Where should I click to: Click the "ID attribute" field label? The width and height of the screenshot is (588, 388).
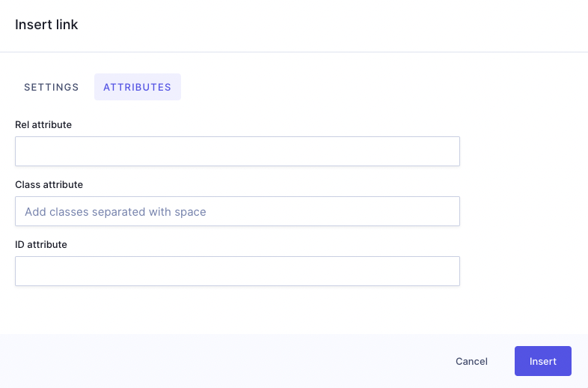tap(41, 244)
